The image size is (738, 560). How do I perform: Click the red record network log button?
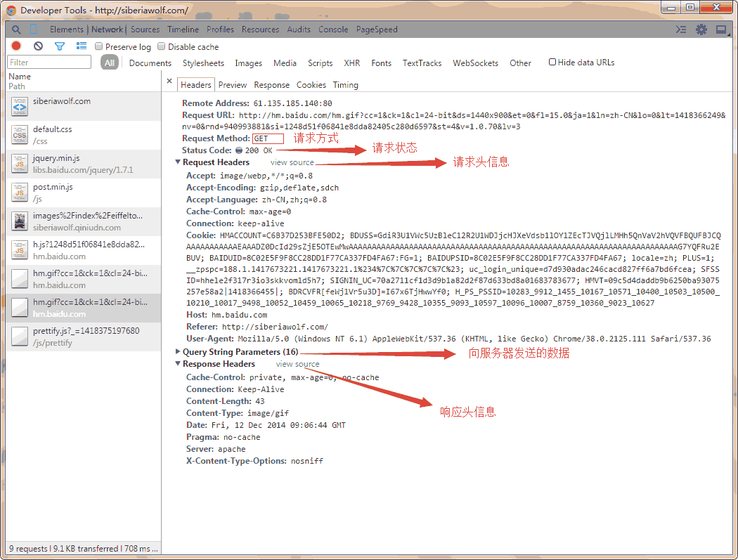pos(16,46)
